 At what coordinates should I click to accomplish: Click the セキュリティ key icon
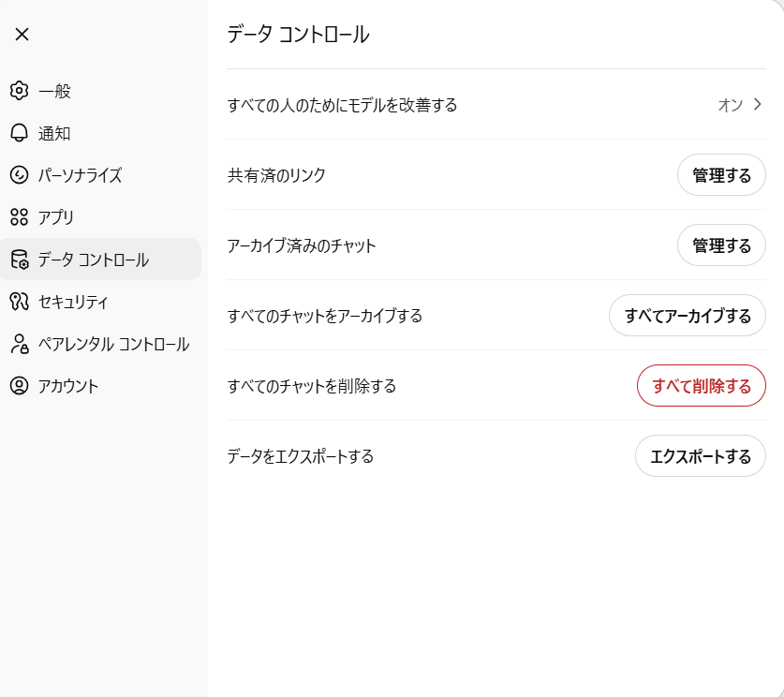(x=19, y=302)
